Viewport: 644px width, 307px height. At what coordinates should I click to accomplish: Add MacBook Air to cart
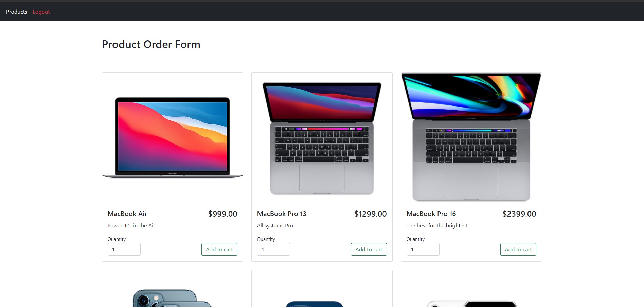pyautogui.click(x=219, y=249)
